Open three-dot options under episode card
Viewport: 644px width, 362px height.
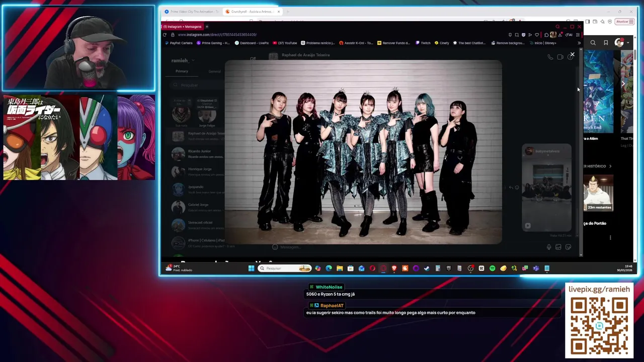tap(610, 238)
